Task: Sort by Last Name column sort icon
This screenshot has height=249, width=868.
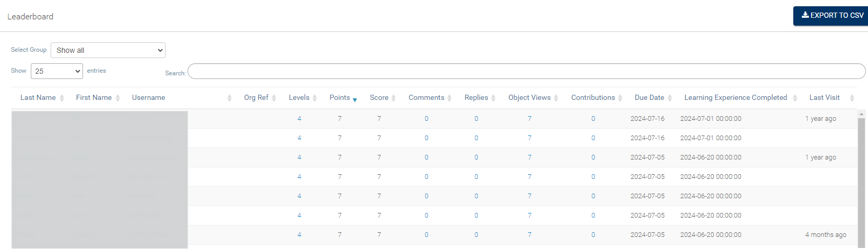Action: (x=62, y=98)
